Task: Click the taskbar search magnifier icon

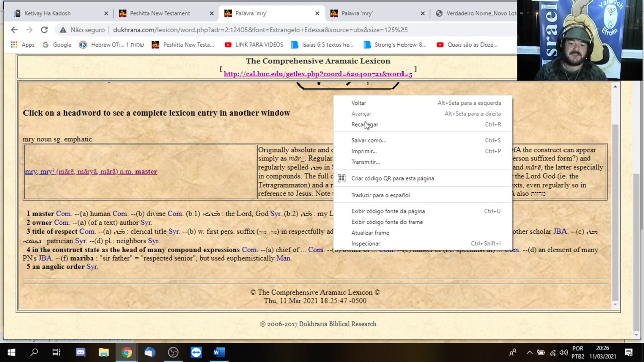Action: [34, 352]
